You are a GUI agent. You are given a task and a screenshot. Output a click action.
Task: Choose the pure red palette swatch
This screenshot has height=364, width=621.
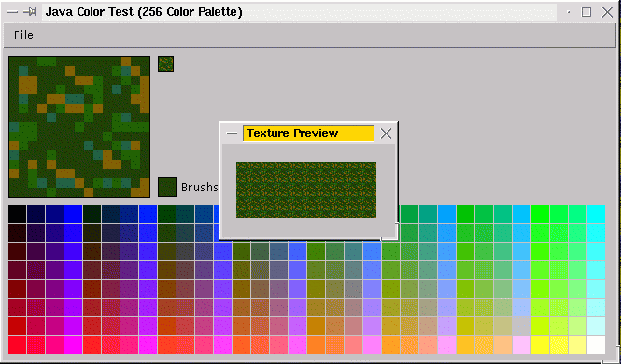17,344
